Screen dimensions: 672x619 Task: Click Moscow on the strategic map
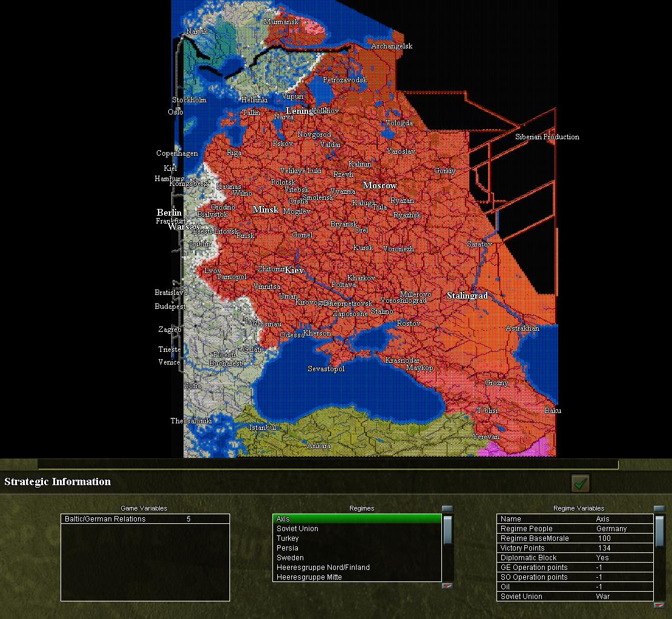coord(380,185)
